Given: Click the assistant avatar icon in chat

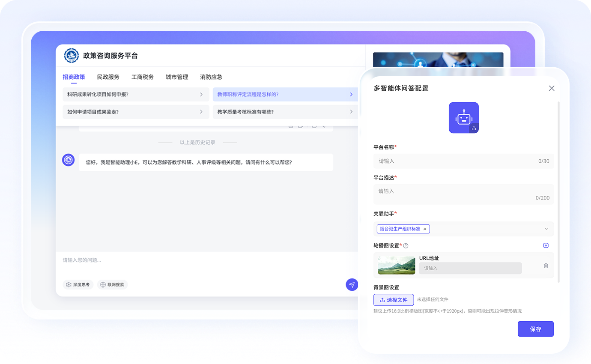Looking at the screenshot, I should pos(69,160).
